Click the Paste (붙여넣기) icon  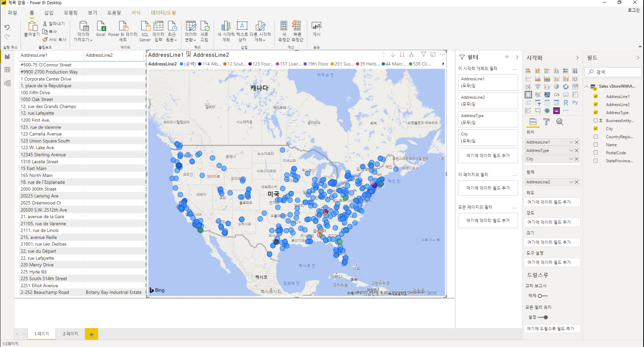pyautogui.click(x=32, y=26)
